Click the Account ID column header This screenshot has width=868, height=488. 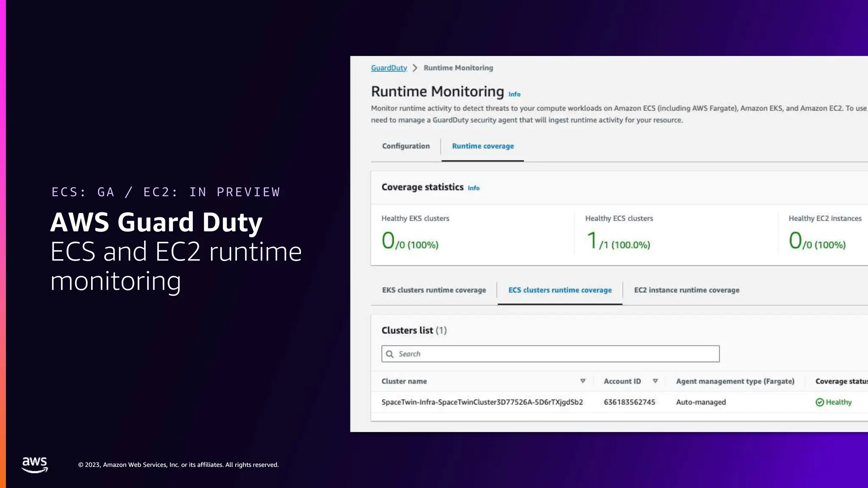point(622,381)
